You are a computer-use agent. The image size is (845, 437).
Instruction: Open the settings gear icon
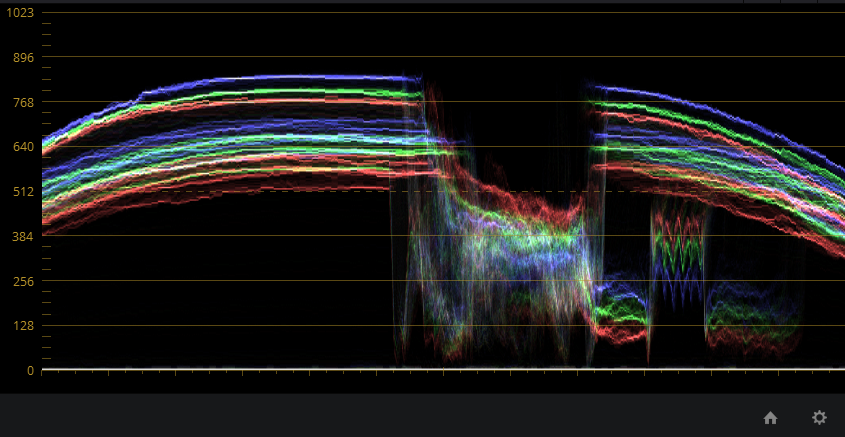819,418
